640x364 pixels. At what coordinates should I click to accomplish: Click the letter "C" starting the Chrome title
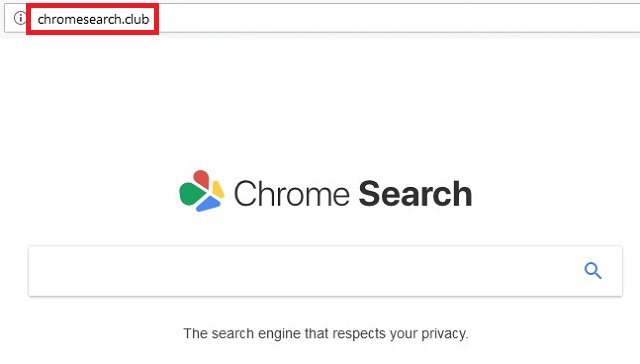click(244, 194)
